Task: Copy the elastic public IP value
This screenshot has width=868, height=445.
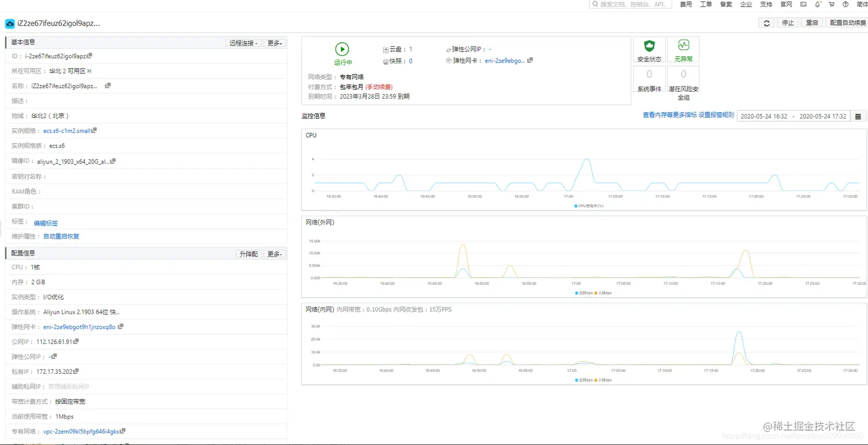Action: [x=55, y=356]
